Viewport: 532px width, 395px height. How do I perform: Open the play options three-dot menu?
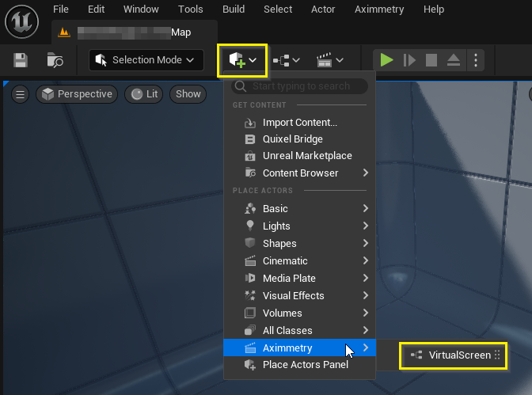pyautogui.click(x=476, y=60)
